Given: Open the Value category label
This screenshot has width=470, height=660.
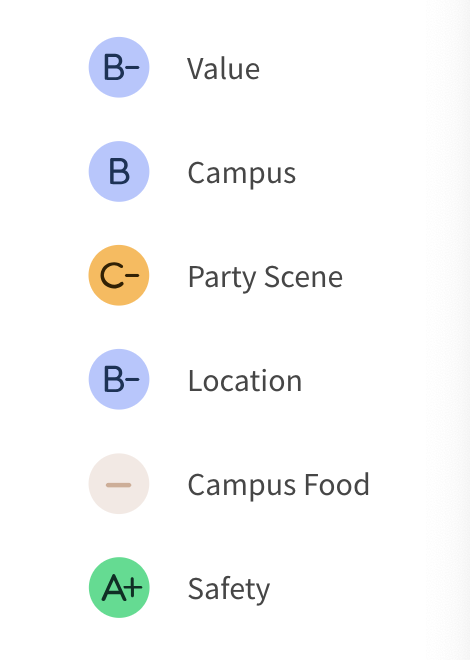Looking at the screenshot, I should 223,69.
